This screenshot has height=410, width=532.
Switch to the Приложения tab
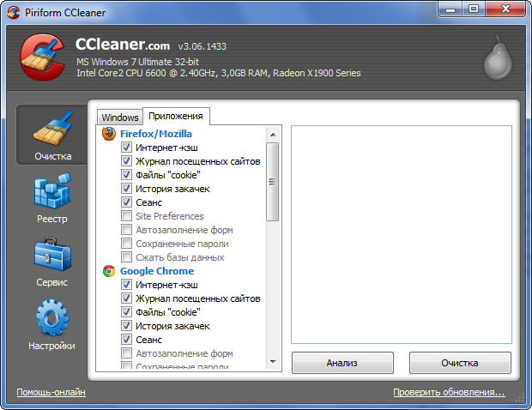pyautogui.click(x=176, y=116)
